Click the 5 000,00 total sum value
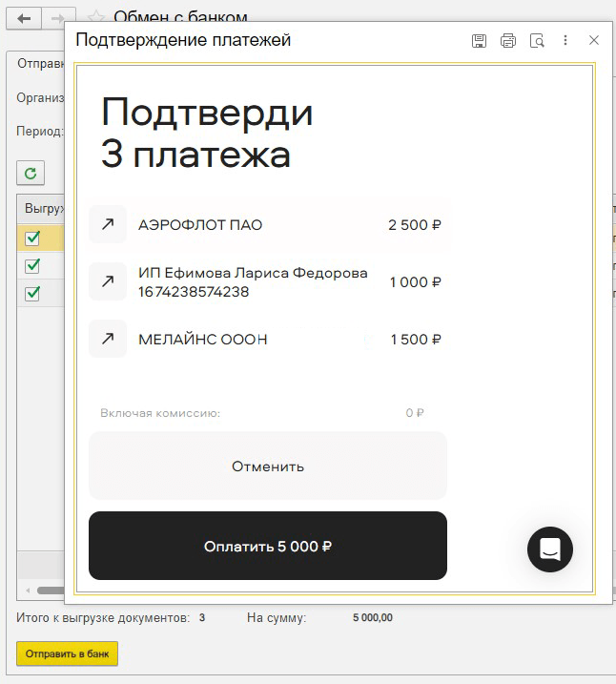The width and height of the screenshot is (616, 684). click(373, 617)
